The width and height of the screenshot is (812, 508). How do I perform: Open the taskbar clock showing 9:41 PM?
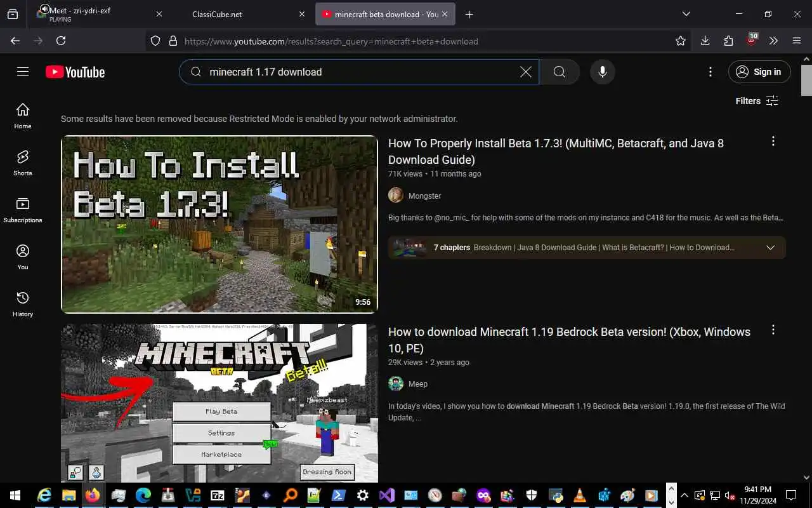[757, 495]
